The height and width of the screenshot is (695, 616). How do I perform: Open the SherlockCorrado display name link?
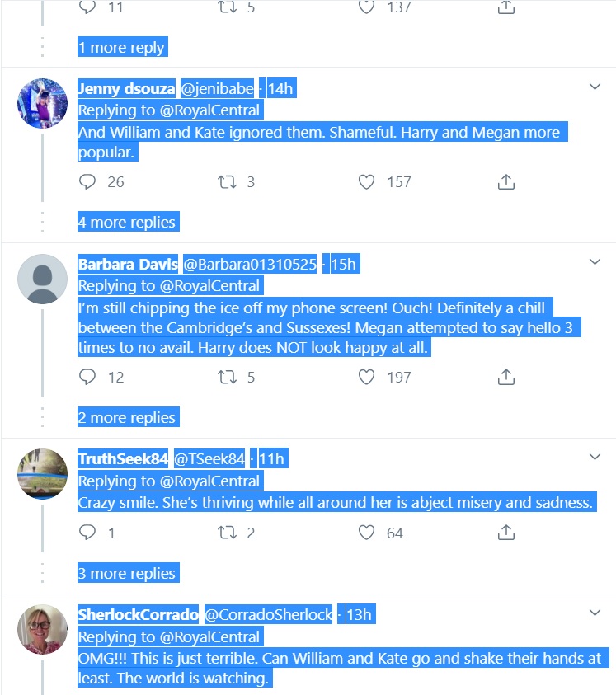(138, 614)
